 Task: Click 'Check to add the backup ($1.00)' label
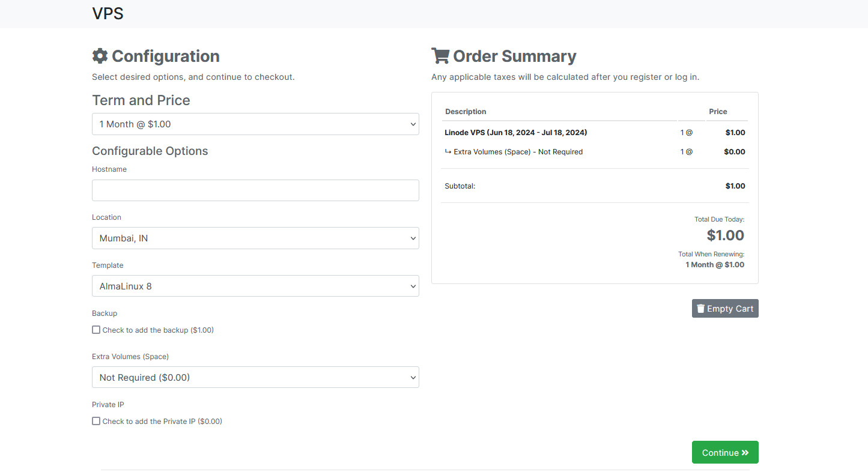click(158, 330)
